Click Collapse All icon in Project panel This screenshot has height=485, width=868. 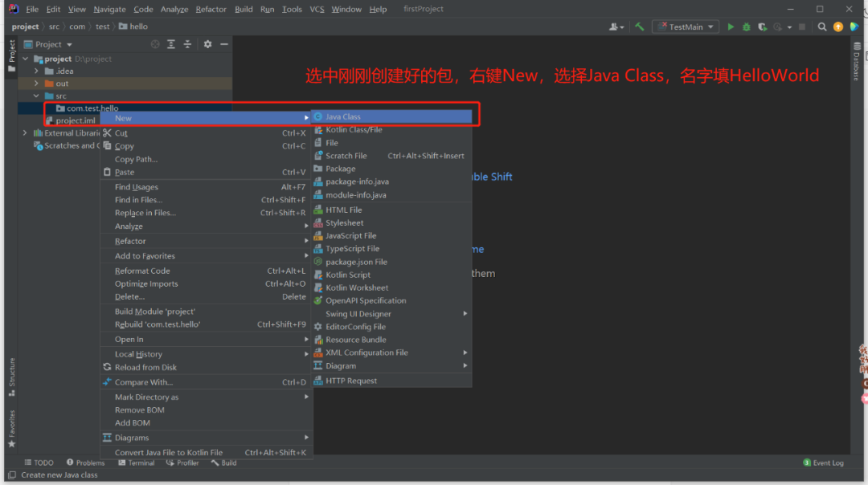(187, 44)
